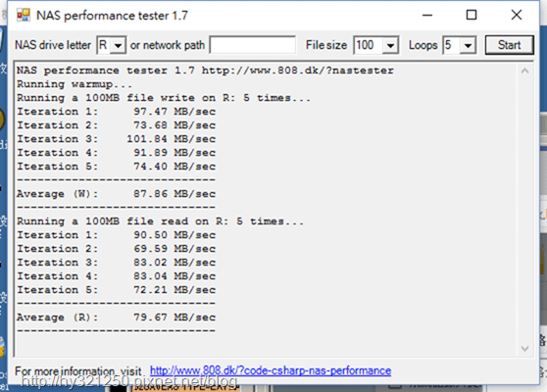Minimize the NAS performance tester window

click(x=427, y=15)
